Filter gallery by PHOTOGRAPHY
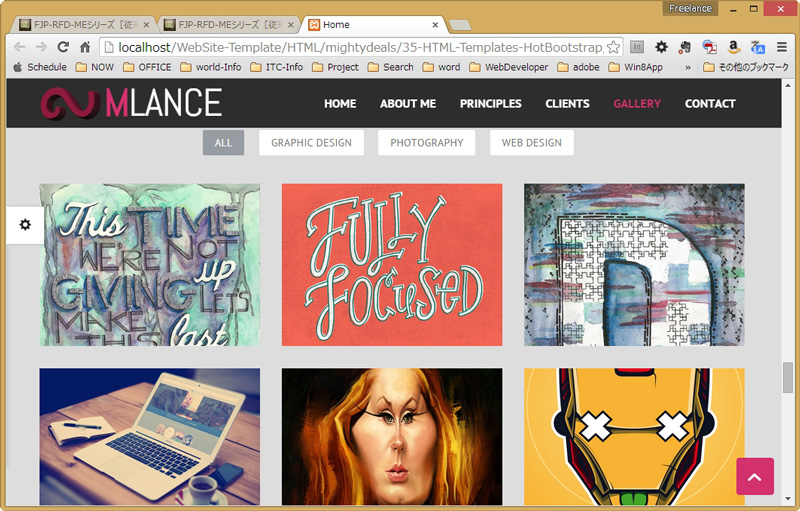 coord(427,143)
